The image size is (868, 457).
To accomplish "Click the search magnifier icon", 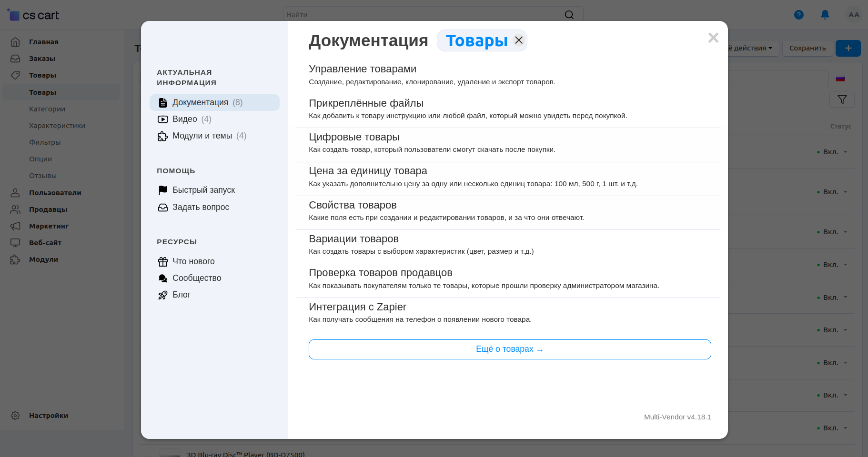I will (x=569, y=15).
